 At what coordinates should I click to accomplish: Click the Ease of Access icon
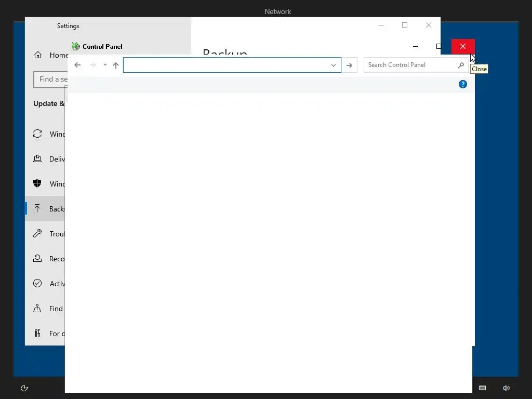click(24, 388)
